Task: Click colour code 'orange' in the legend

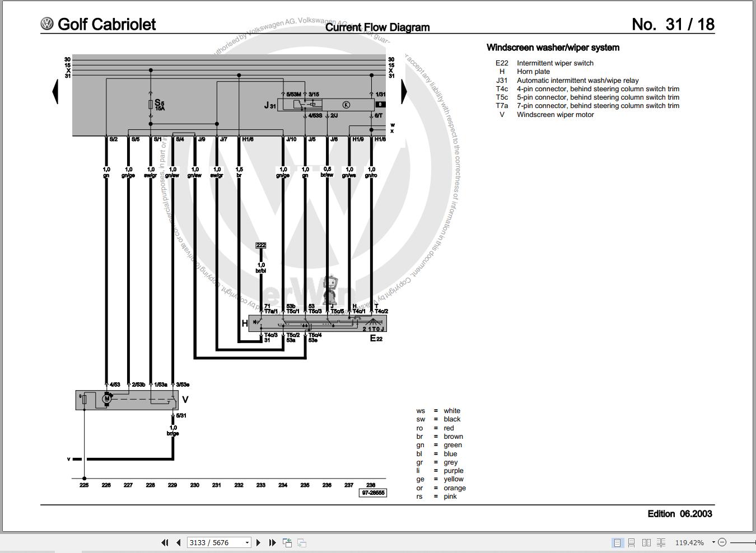Action: 455,488
